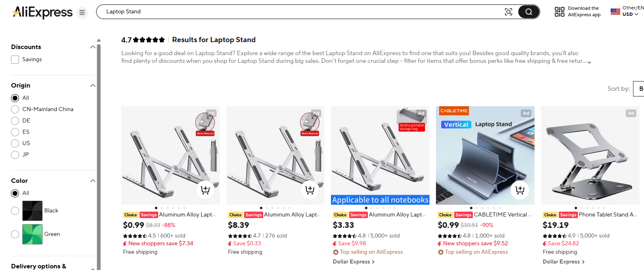Collapse the Color filter section
The image size is (644, 270).
tap(92, 181)
